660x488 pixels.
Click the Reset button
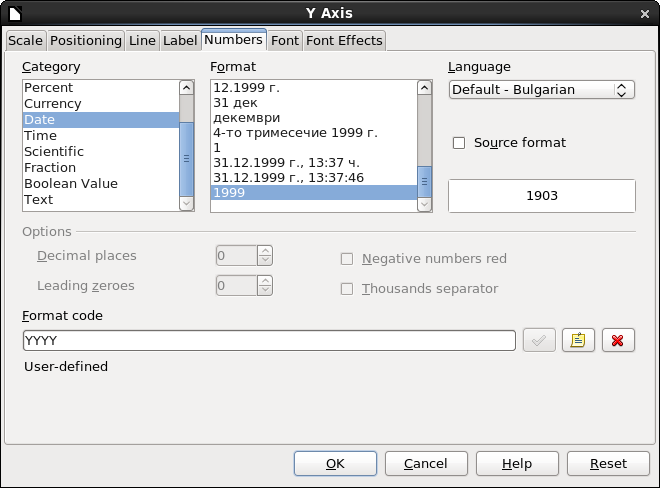click(x=608, y=464)
